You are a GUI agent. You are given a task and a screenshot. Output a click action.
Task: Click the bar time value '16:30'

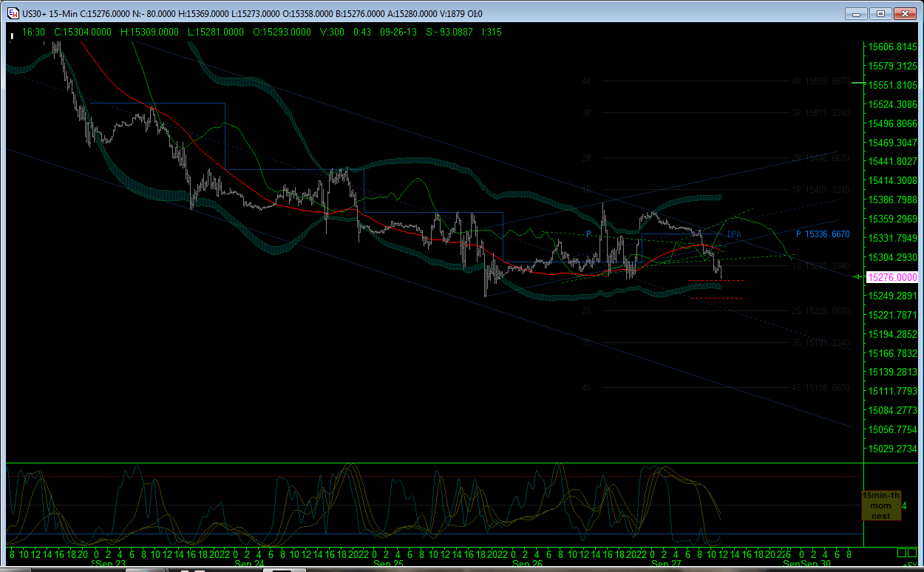pos(34,32)
